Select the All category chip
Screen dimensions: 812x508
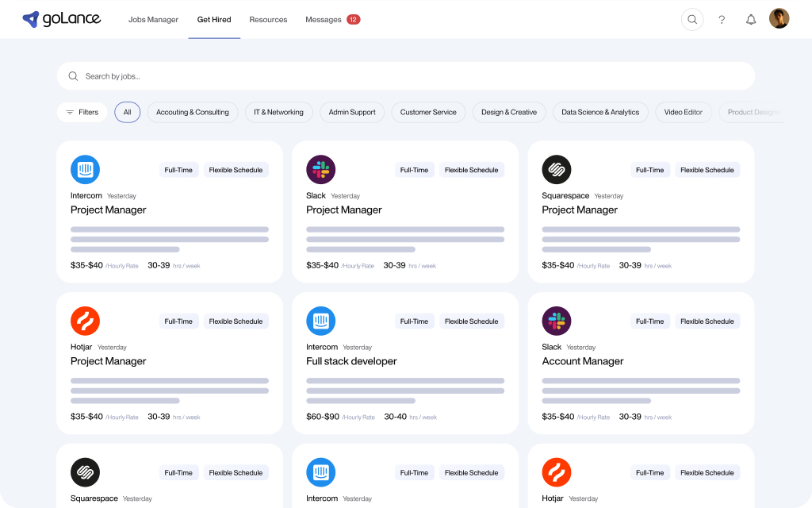(128, 112)
